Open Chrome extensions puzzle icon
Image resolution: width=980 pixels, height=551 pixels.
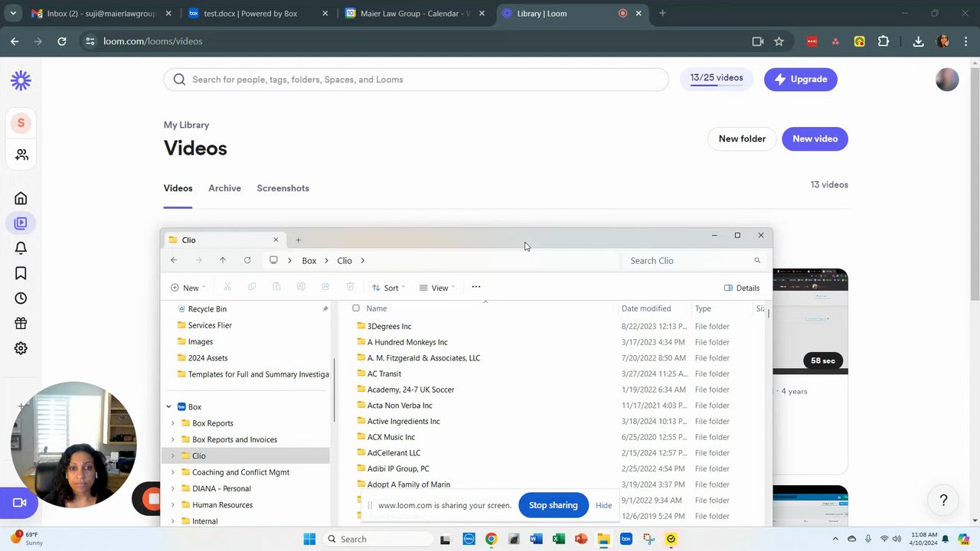[x=884, y=41]
